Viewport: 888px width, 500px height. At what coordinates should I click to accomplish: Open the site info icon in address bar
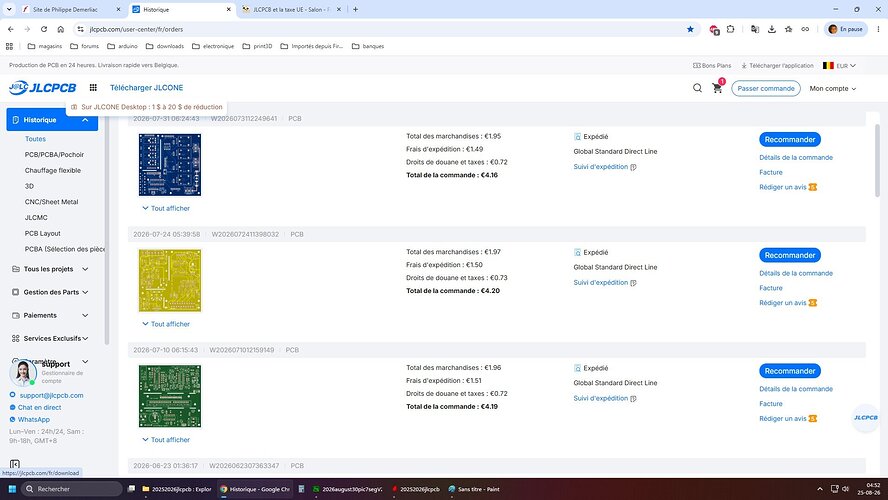[x=80, y=29]
